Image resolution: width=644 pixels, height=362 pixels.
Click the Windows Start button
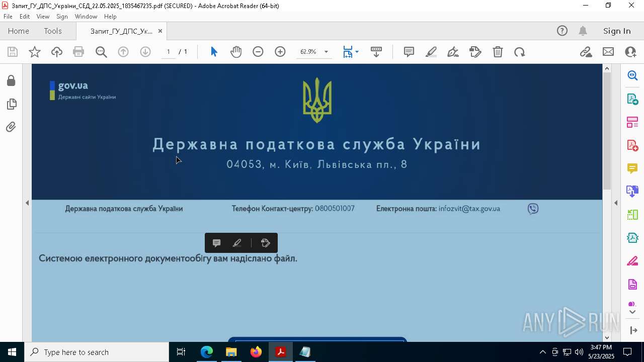12,352
